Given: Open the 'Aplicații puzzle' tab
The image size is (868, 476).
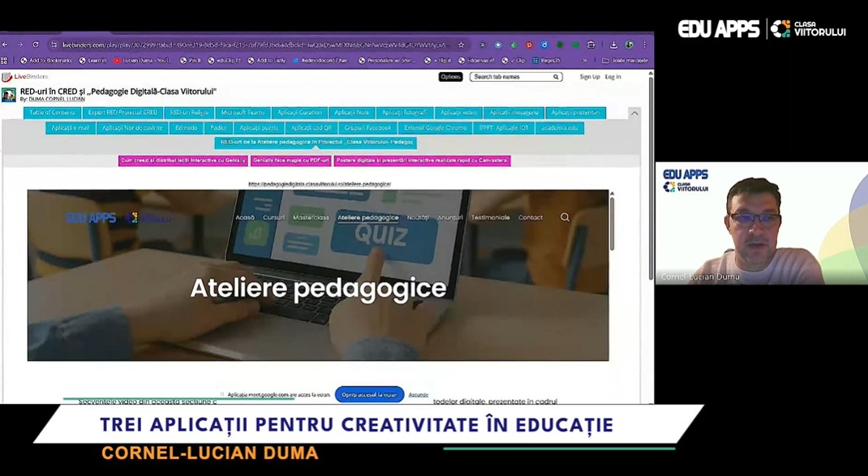Looking at the screenshot, I should click(259, 128).
